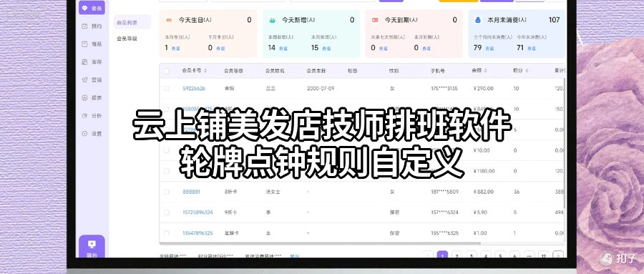This screenshot has width=644, height=274.
Task: Tick the checkbox for member 59226626
Action: (166, 88)
